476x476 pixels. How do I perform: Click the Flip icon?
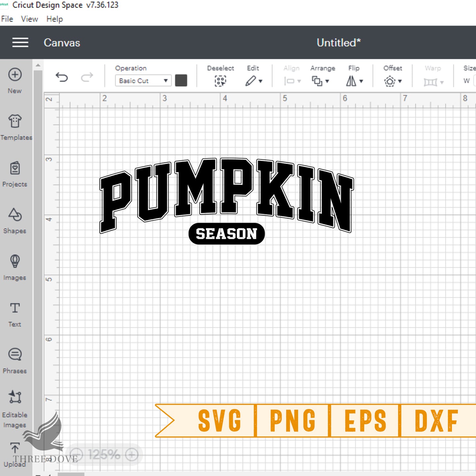[351, 81]
